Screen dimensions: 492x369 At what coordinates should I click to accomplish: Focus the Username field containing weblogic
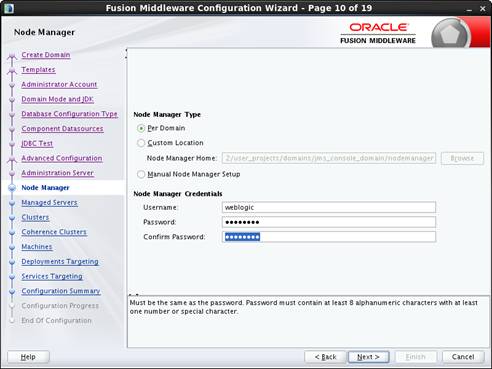coord(329,207)
